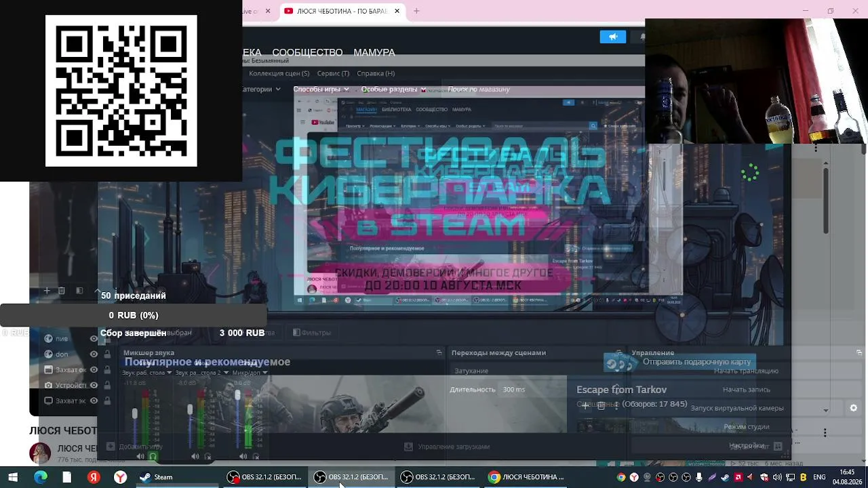Toggle visibility of the 'Захват эк' source
Viewport: 868px width, 488px height.
pyautogui.click(x=94, y=401)
